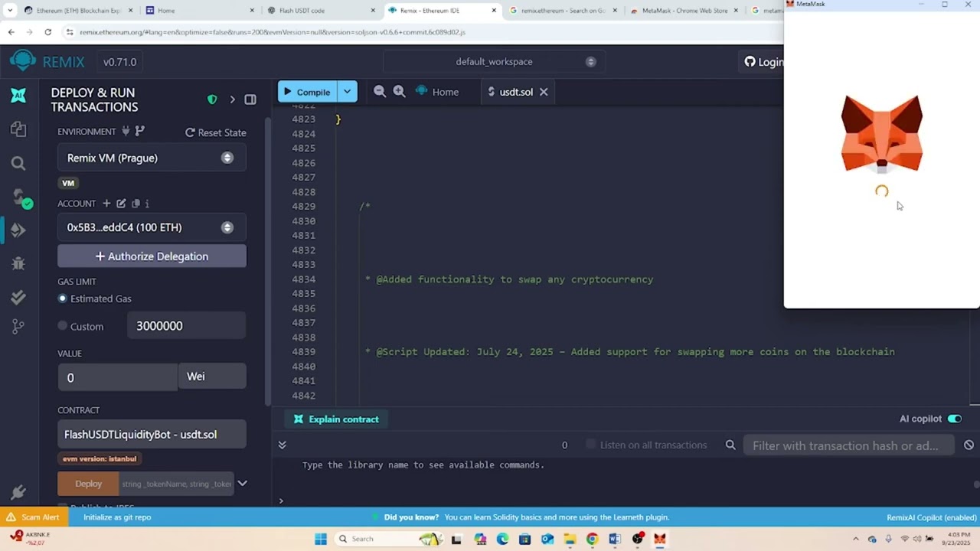Open the Chrome tab list dropdown
This screenshot has width=980, height=551.
pos(10,10)
